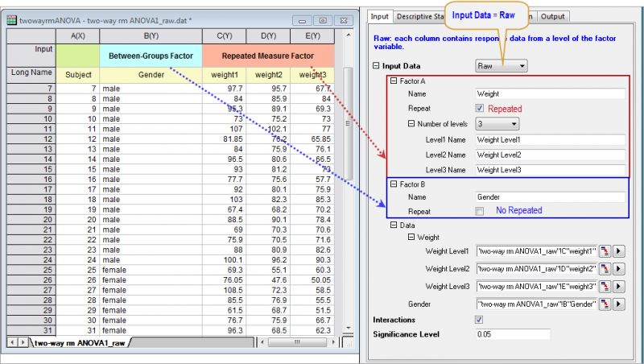Click the Factor B Name field

551,196
